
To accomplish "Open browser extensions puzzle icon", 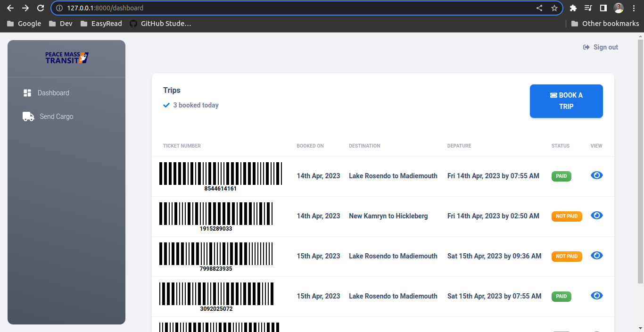I will pos(573,8).
